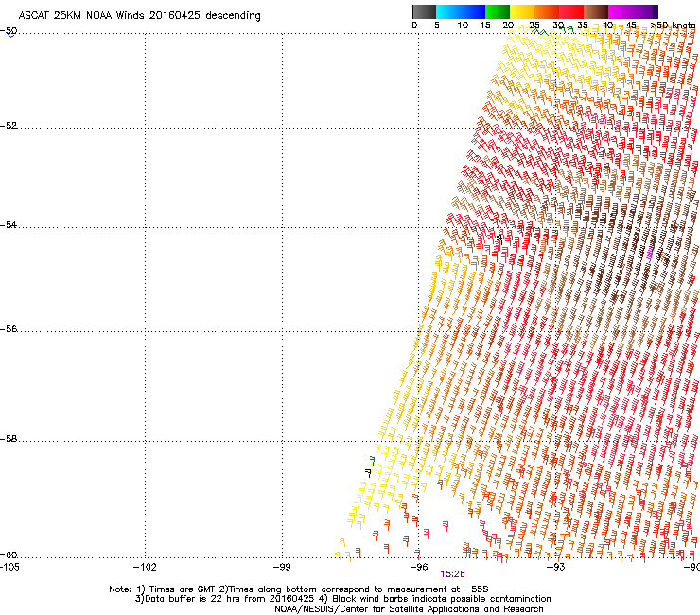This screenshot has height=615, width=700.
Task: Click the '-52' latitude label
Action: coord(9,126)
